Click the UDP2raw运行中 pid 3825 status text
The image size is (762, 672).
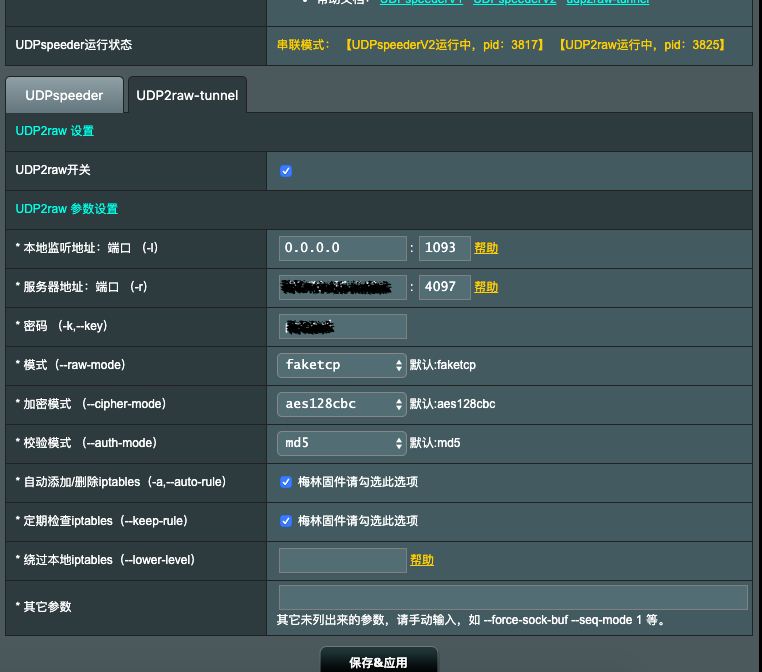641,45
